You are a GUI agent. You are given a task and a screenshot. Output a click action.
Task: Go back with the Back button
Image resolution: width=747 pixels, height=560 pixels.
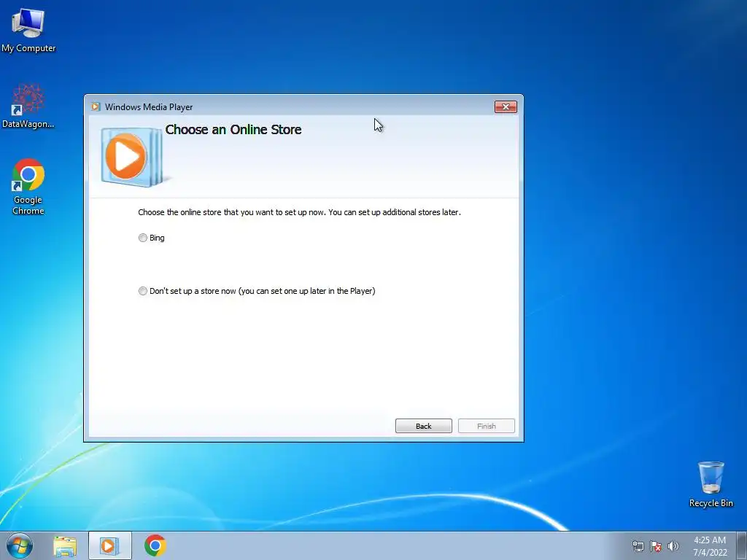(424, 426)
